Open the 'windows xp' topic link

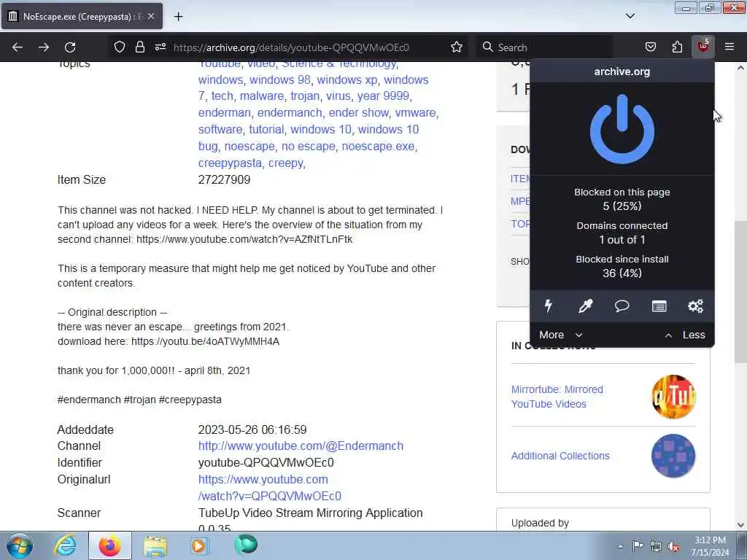(x=347, y=79)
